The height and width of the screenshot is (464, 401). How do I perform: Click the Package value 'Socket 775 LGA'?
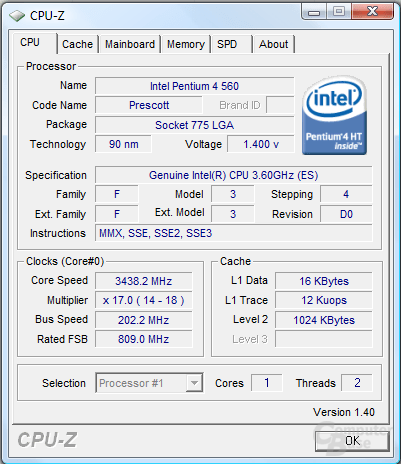coord(194,125)
